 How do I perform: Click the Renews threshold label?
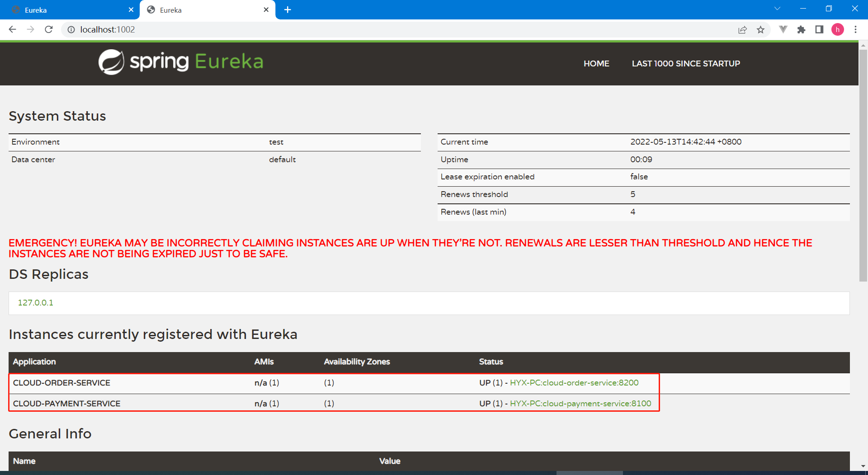[x=474, y=194]
